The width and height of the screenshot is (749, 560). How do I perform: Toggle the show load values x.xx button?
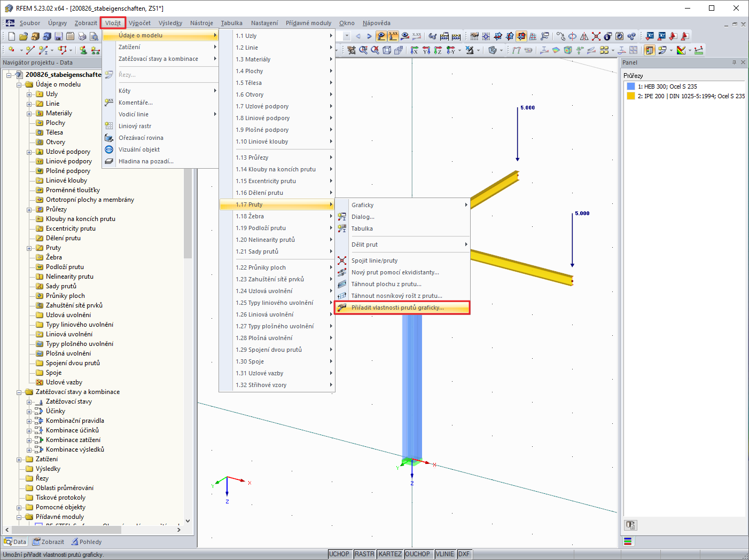(x=393, y=36)
